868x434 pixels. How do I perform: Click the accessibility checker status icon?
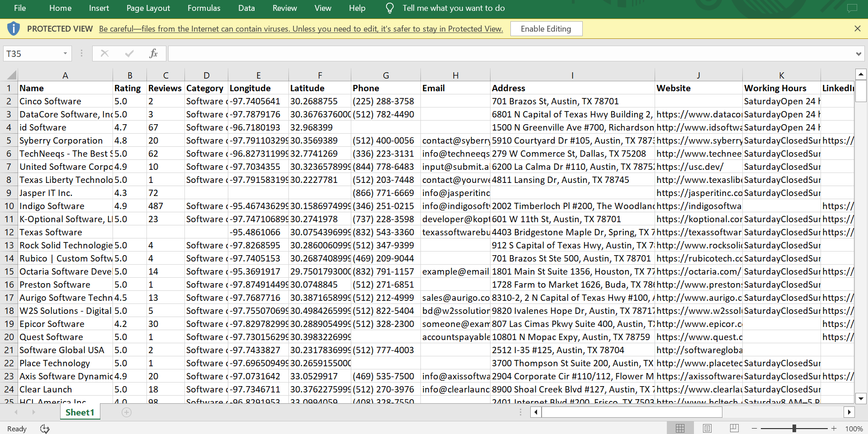[45, 429]
